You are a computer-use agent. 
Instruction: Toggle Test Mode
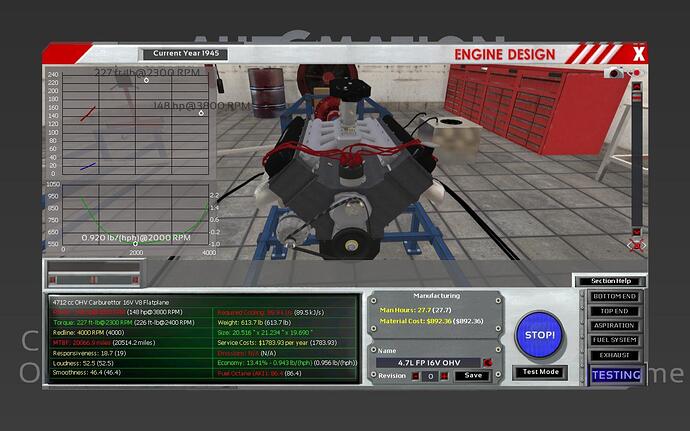(540, 372)
